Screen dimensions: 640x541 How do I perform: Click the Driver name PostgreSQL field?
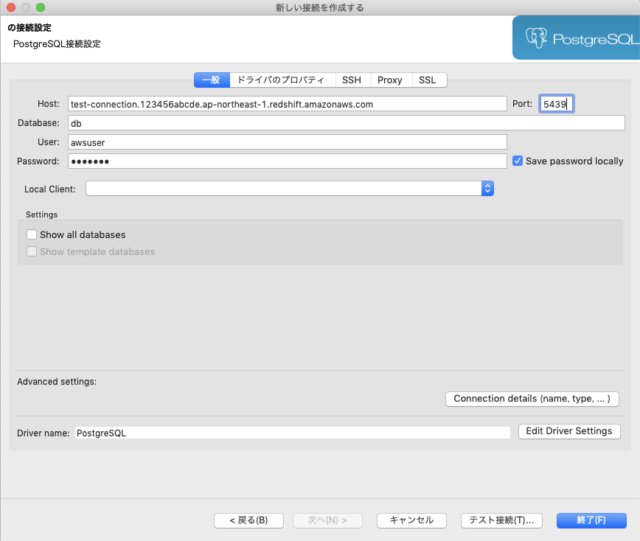pyautogui.click(x=292, y=433)
